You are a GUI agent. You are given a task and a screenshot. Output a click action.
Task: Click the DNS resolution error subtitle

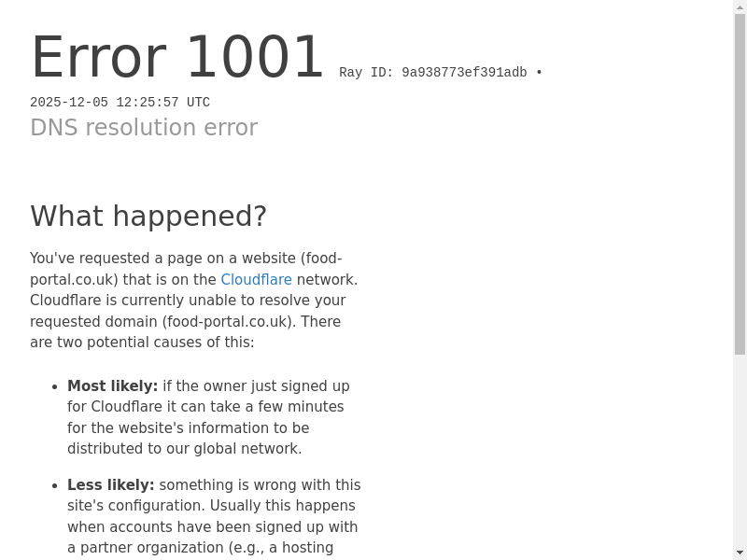[x=144, y=128]
